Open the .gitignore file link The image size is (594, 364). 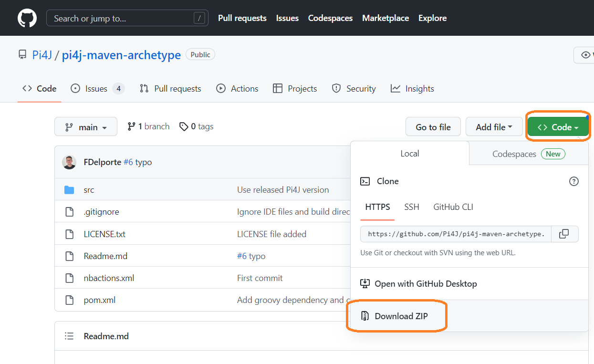click(x=101, y=212)
